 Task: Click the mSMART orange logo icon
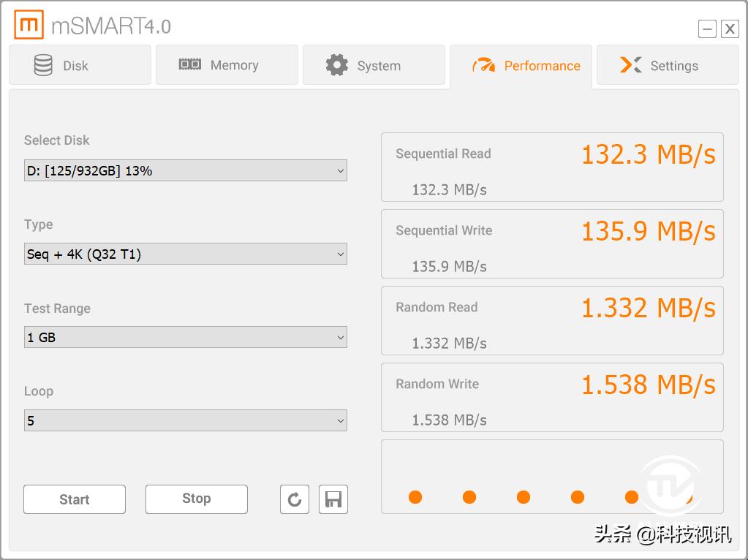[x=29, y=26]
